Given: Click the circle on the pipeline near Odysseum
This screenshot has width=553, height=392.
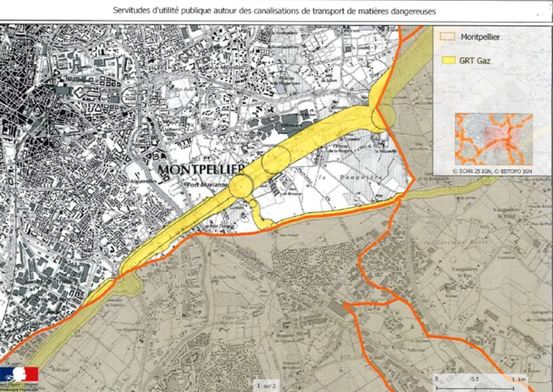Looking at the screenshot, I should point(276,160).
